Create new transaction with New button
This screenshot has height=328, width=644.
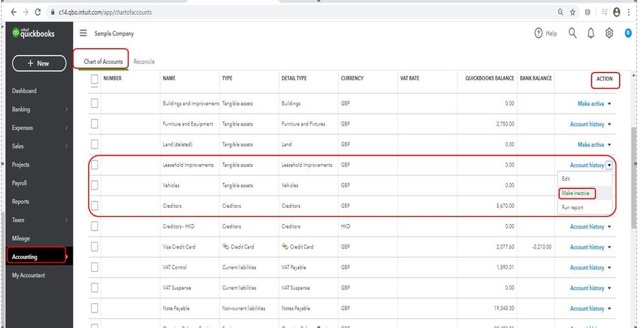(39, 63)
